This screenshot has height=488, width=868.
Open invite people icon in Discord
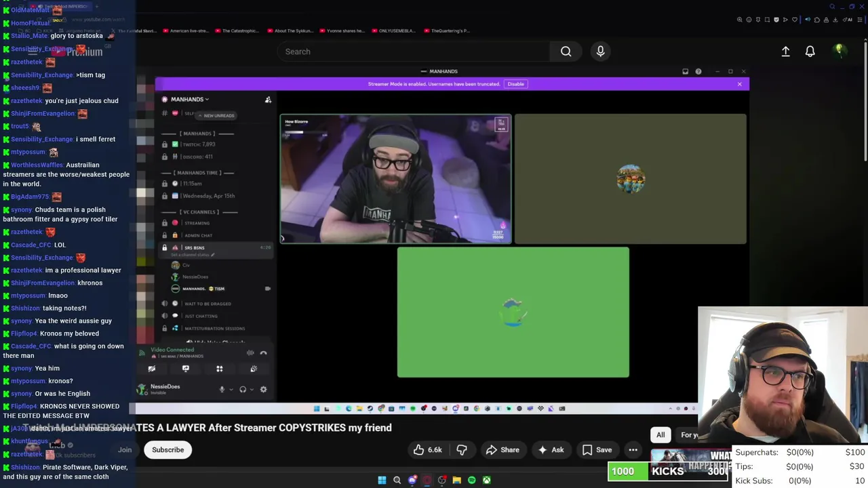(x=268, y=100)
